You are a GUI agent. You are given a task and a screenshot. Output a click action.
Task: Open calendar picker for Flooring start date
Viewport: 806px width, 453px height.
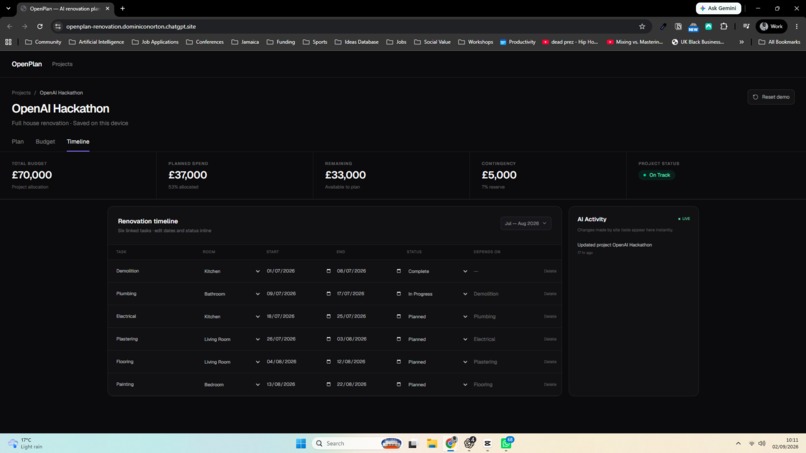pos(328,361)
